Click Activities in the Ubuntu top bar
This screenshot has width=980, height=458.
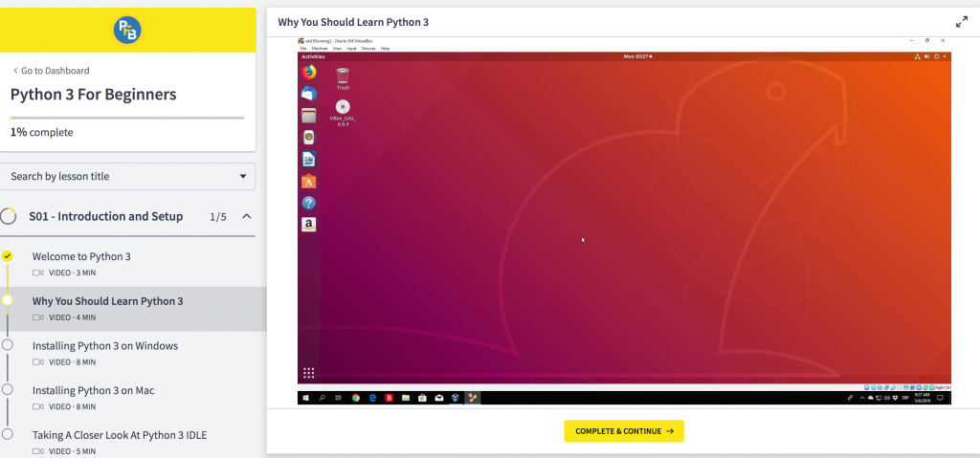pyautogui.click(x=313, y=56)
